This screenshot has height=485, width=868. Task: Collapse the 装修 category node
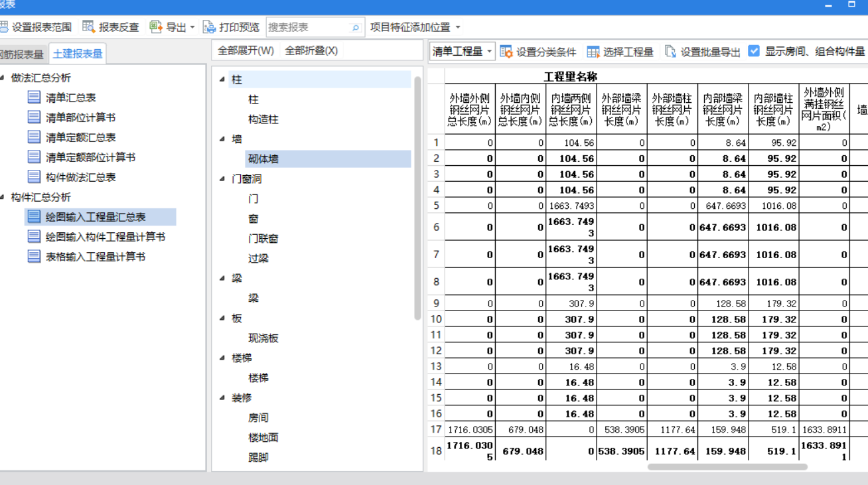222,398
